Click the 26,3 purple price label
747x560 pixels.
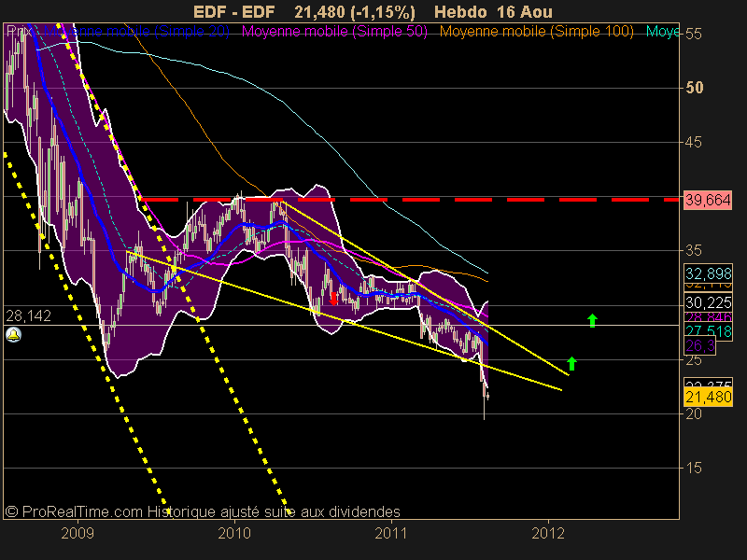pyautogui.click(x=699, y=345)
